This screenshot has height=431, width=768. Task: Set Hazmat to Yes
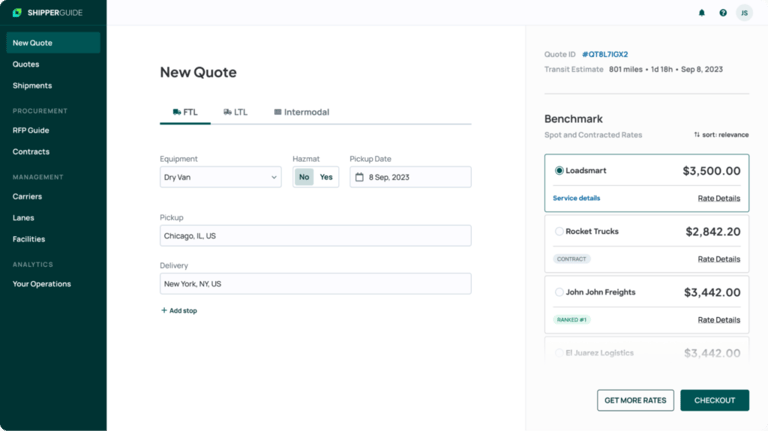(x=326, y=177)
